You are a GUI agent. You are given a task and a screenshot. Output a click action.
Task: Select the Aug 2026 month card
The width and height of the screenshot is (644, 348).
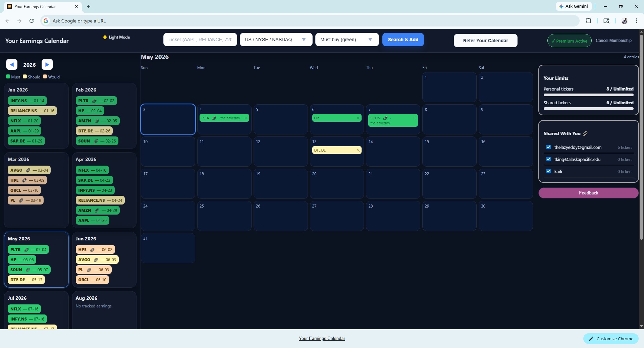104,310
